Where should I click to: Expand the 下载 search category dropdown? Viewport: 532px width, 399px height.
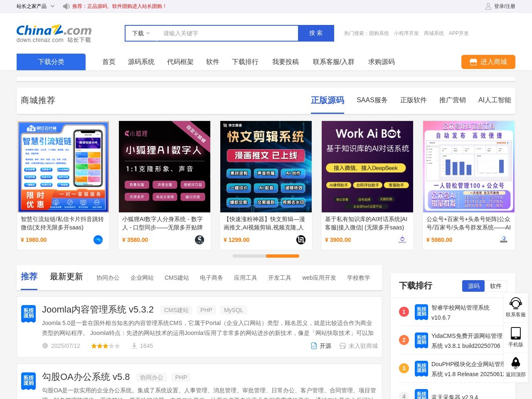[x=141, y=33]
